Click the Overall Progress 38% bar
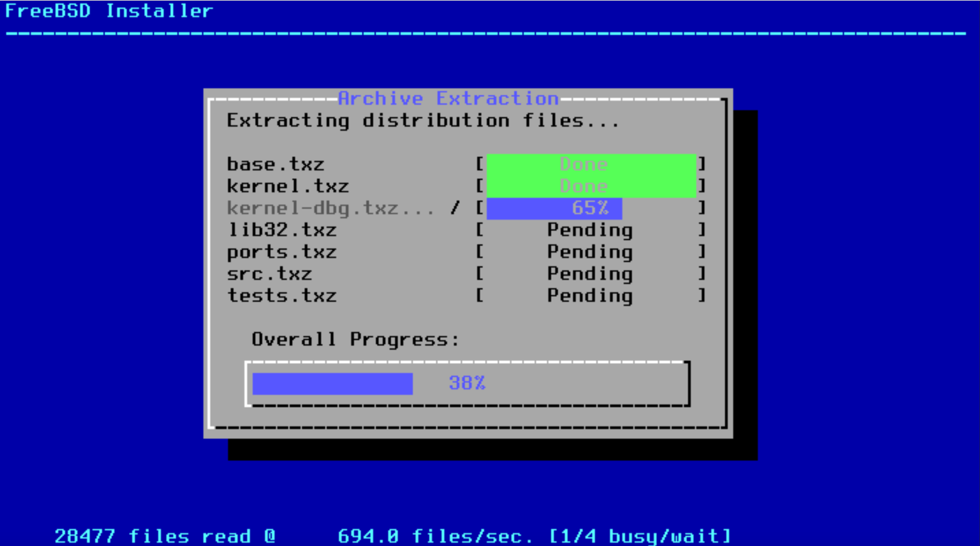Screen dimensions: 980x546 (467, 383)
